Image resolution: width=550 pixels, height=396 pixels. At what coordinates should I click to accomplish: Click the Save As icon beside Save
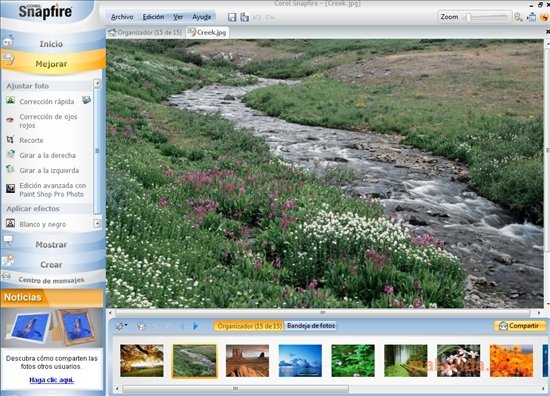click(x=244, y=17)
